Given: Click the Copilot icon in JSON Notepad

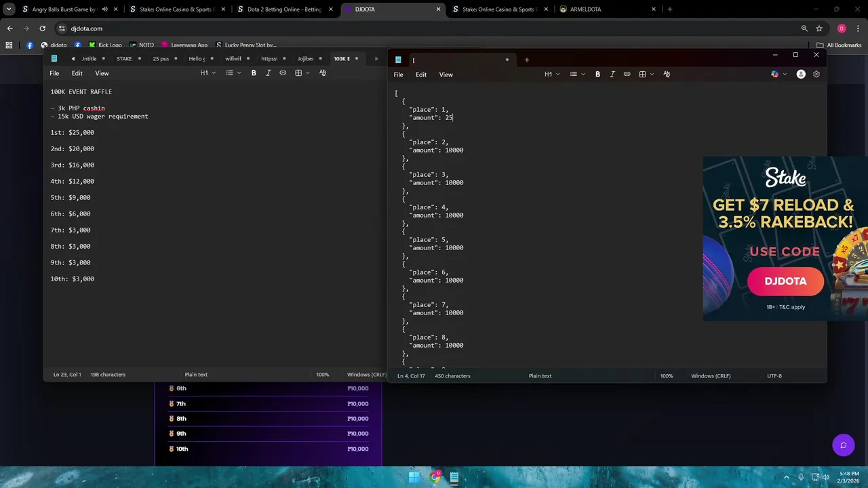Looking at the screenshot, I should click(775, 75).
